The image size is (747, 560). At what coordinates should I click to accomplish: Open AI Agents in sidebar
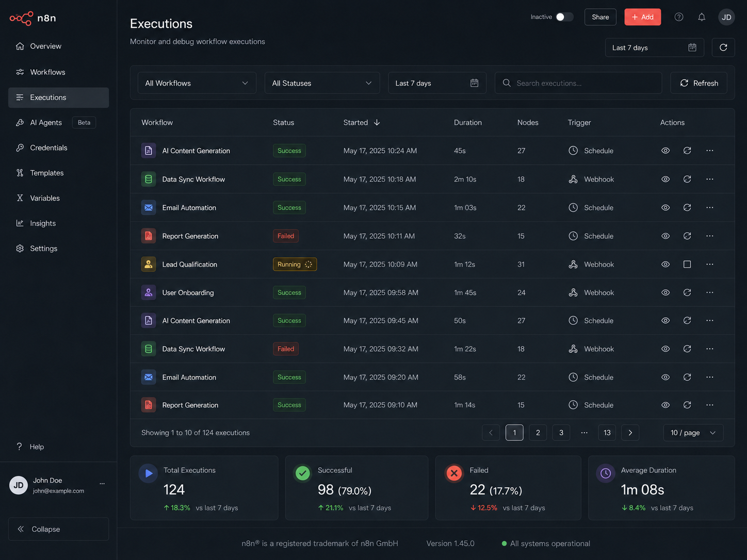[58, 123]
